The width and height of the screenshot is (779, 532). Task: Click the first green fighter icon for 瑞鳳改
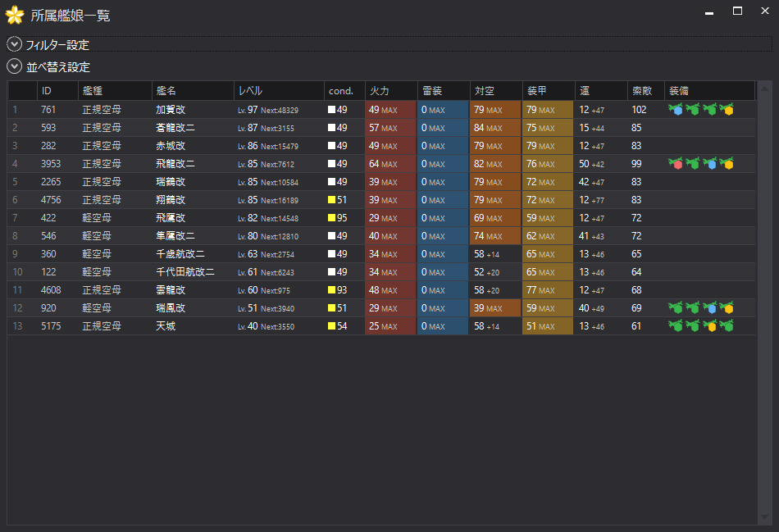(x=676, y=308)
